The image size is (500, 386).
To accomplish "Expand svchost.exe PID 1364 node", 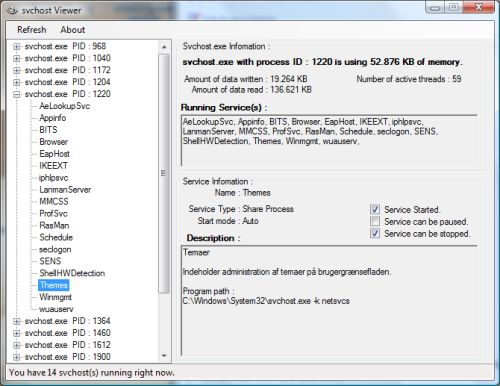I will 16,321.
